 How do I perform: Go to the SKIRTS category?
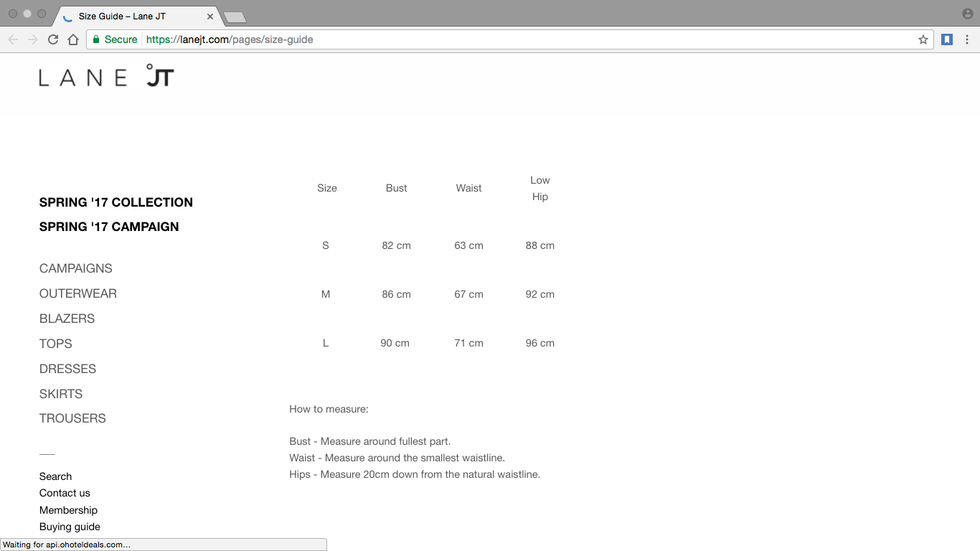(x=61, y=394)
